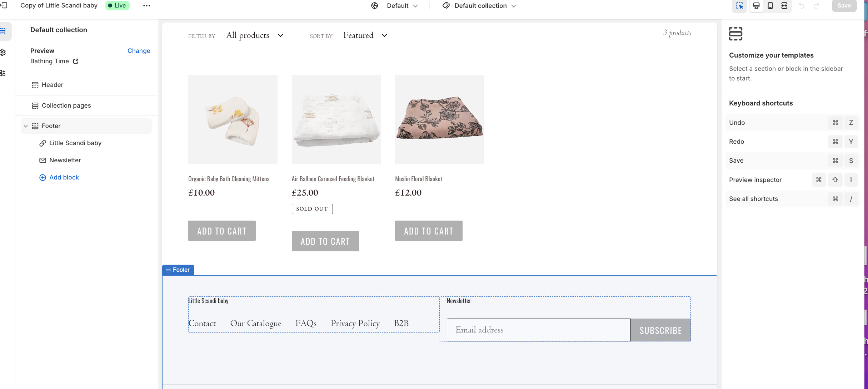
Task: Click the Add block plus icon
Action: click(x=43, y=178)
